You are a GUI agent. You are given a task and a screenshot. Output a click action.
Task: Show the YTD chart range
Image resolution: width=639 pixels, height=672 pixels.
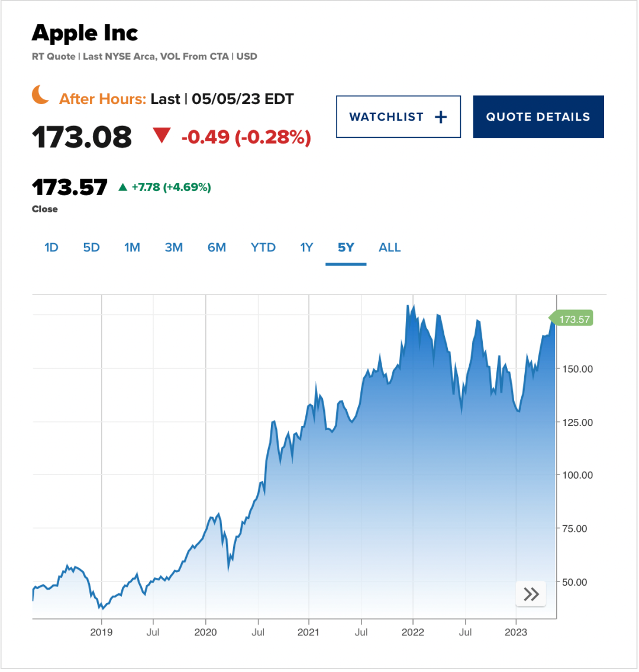[263, 248]
